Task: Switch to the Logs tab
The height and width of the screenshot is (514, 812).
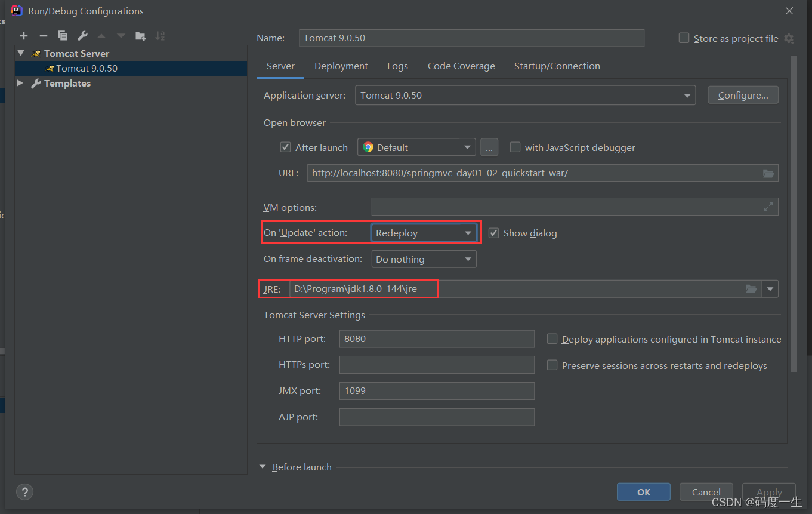Action: [x=397, y=66]
